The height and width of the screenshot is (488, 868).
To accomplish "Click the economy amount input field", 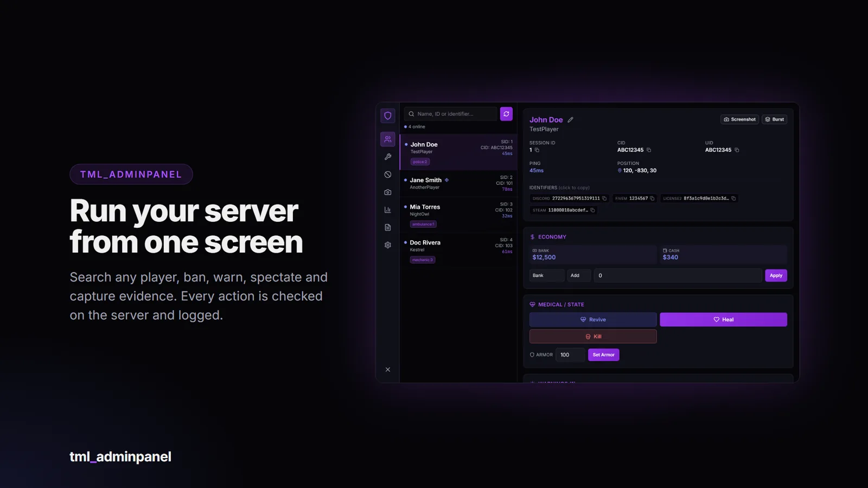I will (x=678, y=275).
